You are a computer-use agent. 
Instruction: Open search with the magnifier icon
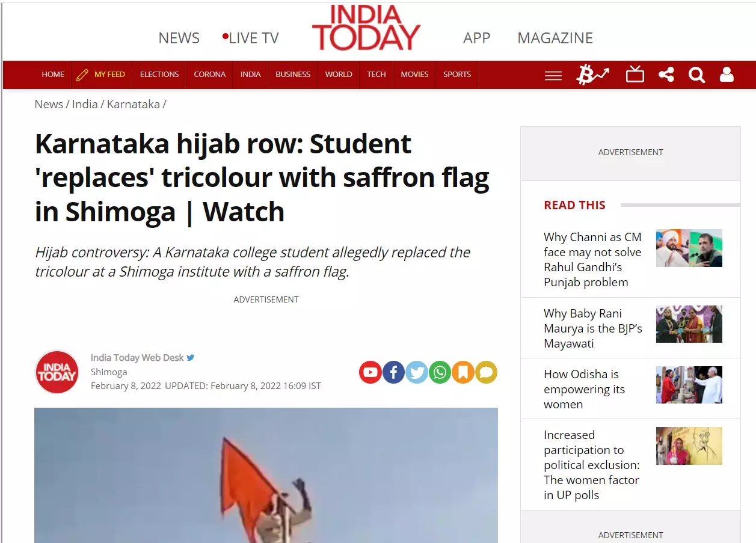(696, 75)
